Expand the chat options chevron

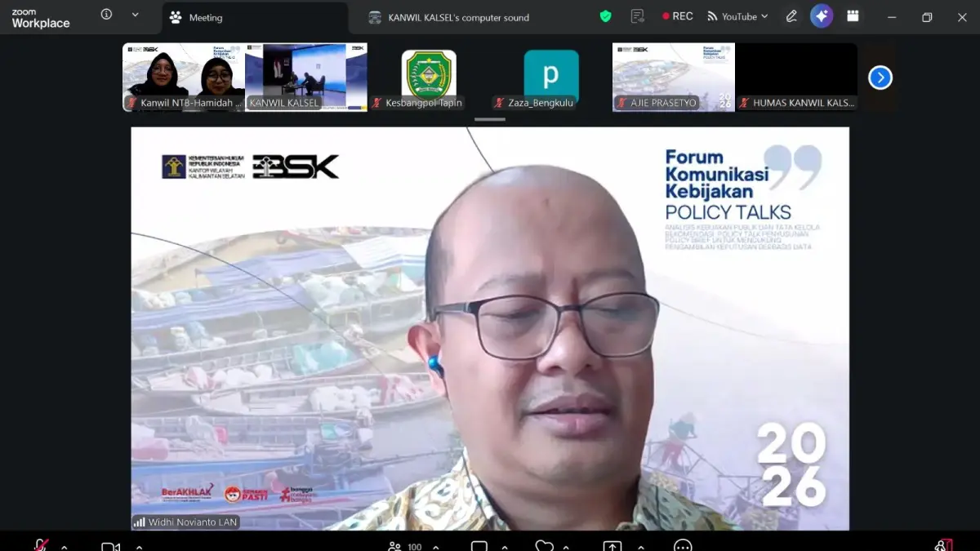(x=505, y=547)
